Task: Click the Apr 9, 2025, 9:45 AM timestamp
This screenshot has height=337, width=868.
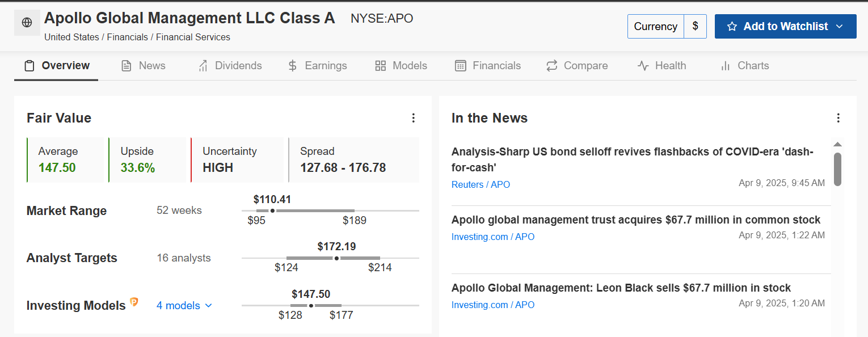Action: (782, 183)
